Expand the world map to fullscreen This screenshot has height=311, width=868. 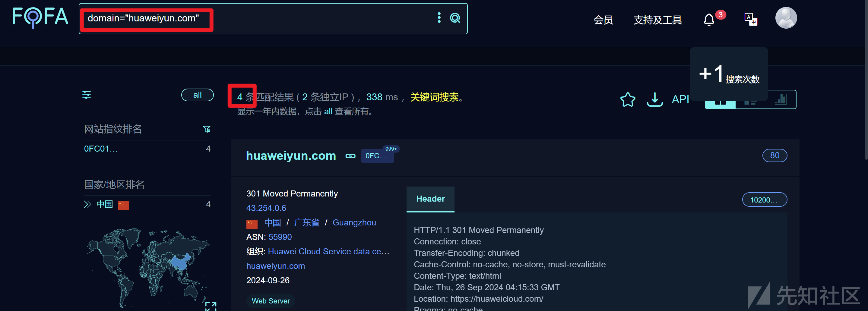[x=211, y=306]
